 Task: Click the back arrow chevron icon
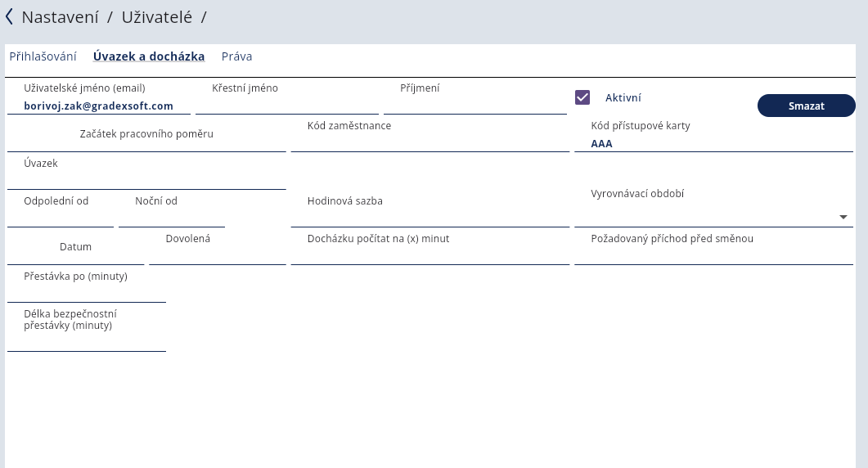[x=9, y=16]
